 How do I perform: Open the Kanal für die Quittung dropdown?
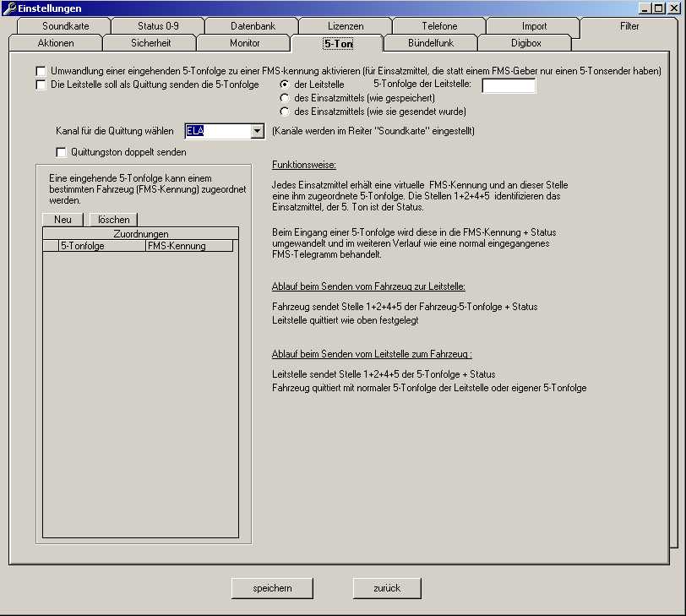[258, 132]
